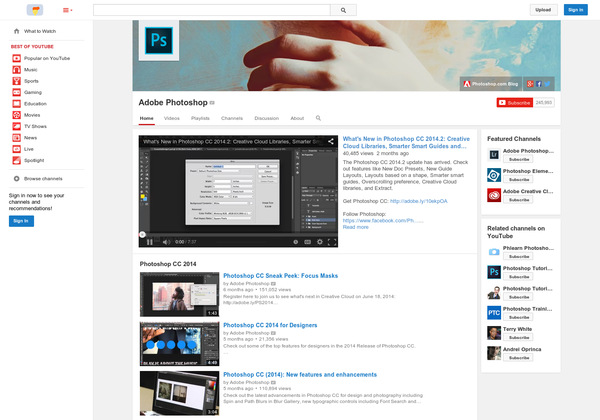Search within channel using magnifier tab icon

pos(318,118)
